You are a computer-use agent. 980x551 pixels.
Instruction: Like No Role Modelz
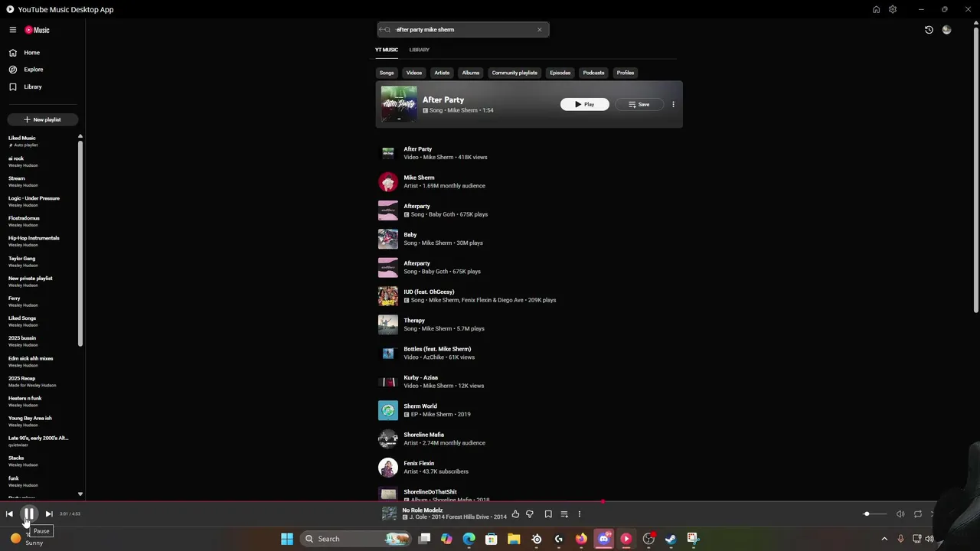[x=515, y=514]
